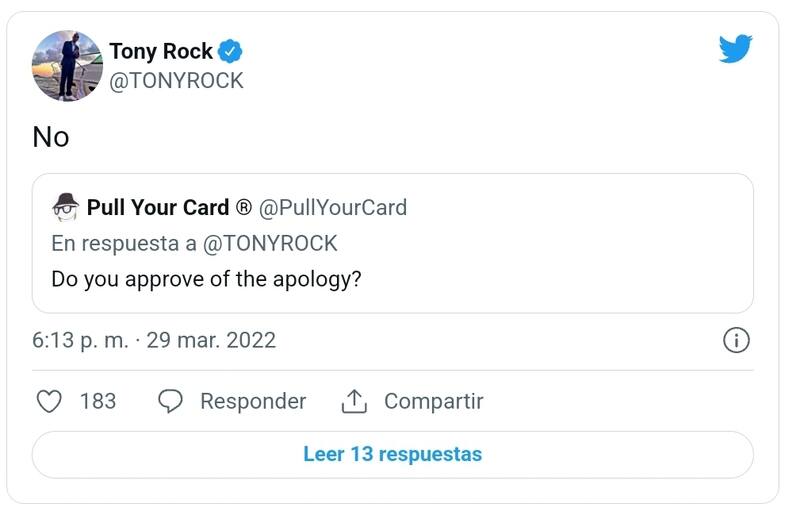This screenshot has width=800, height=519.
Task: Click the Tony Rock display name
Action: click(160, 51)
